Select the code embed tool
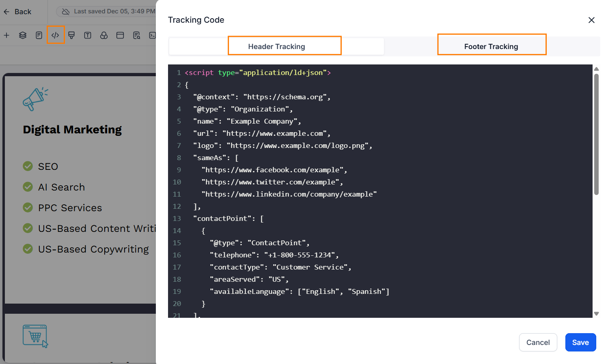Viewport: 608px width, 364px height. [56, 35]
